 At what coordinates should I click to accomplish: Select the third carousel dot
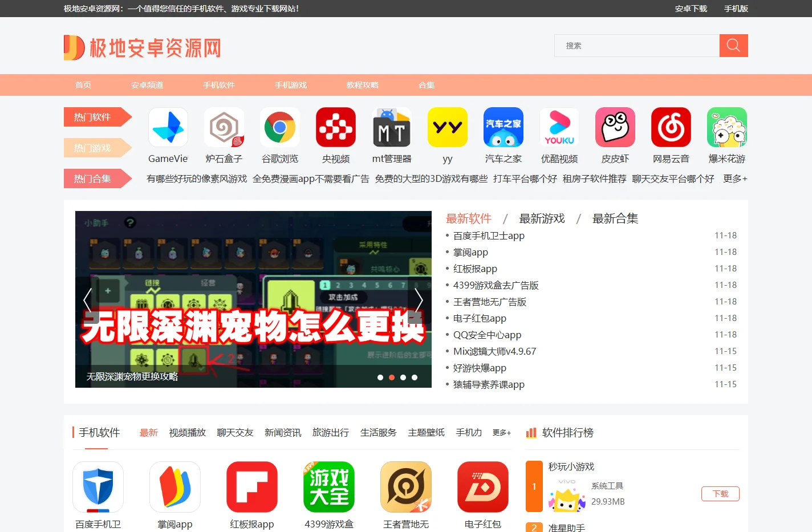[x=403, y=377]
